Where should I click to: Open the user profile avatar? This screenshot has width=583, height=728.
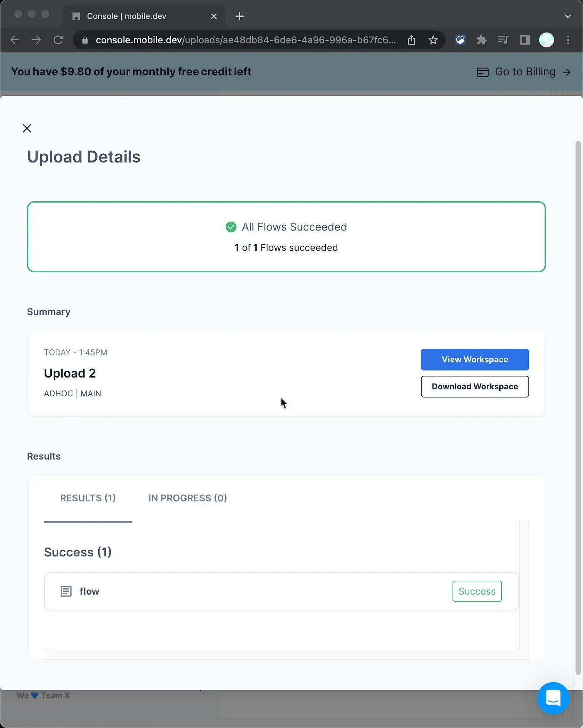point(546,40)
